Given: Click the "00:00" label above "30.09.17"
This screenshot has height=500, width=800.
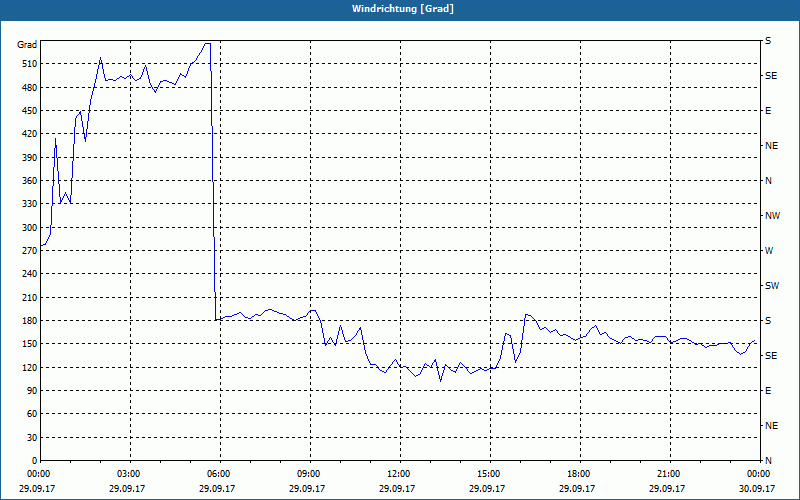Looking at the screenshot, I should (757, 474).
